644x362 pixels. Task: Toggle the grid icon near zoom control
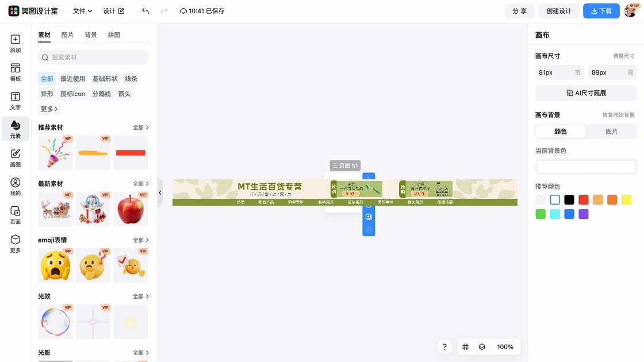[465, 347]
